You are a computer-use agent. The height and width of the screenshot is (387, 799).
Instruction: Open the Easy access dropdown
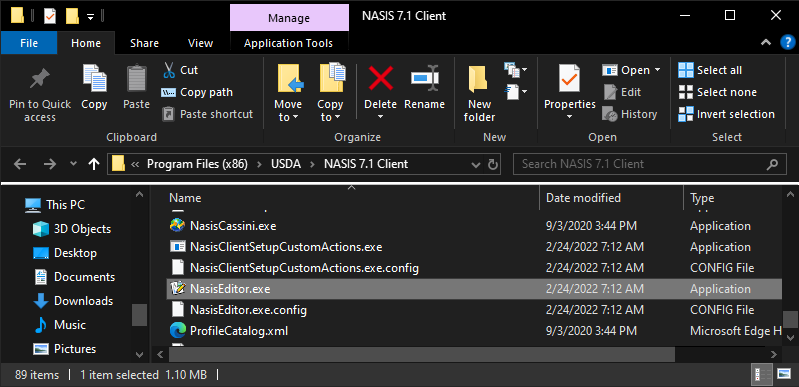(516, 92)
